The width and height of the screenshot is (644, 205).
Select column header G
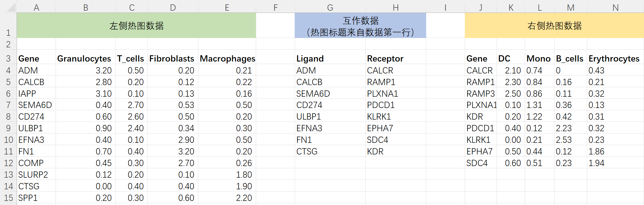pyautogui.click(x=330, y=7)
